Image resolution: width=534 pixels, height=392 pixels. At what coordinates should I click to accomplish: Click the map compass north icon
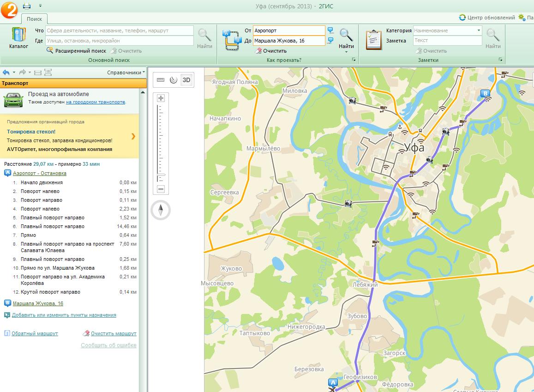[161, 210]
